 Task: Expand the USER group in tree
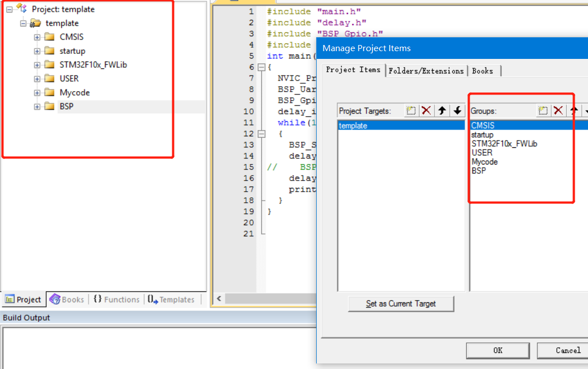tap(37, 79)
